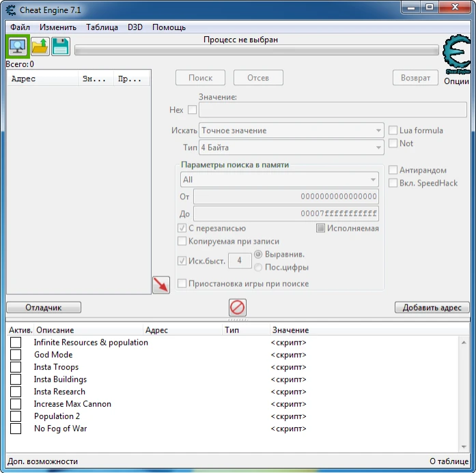Open the Cheat Engine logo settings icon

457,55
